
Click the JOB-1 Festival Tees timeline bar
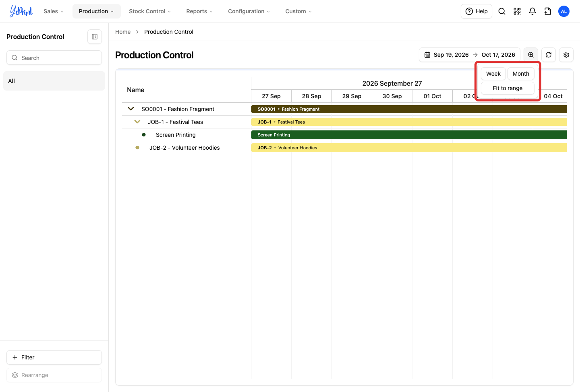409,122
